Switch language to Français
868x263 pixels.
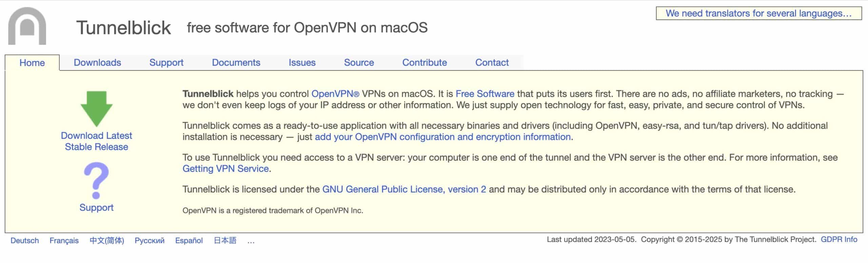pyautogui.click(x=64, y=241)
